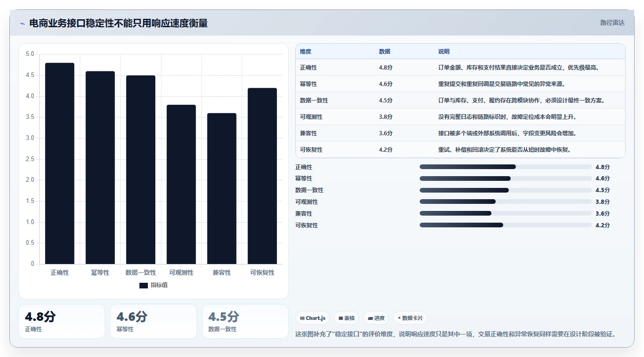This screenshot has width=644, height=357.
Task: Click the 4.8分 value in the table
Action: point(386,68)
